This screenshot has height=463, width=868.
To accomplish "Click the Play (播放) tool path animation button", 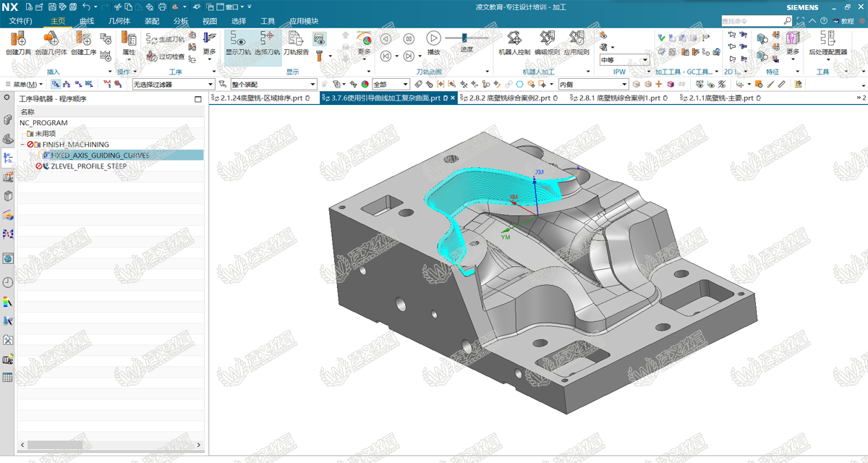I will pyautogui.click(x=433, y=43).
